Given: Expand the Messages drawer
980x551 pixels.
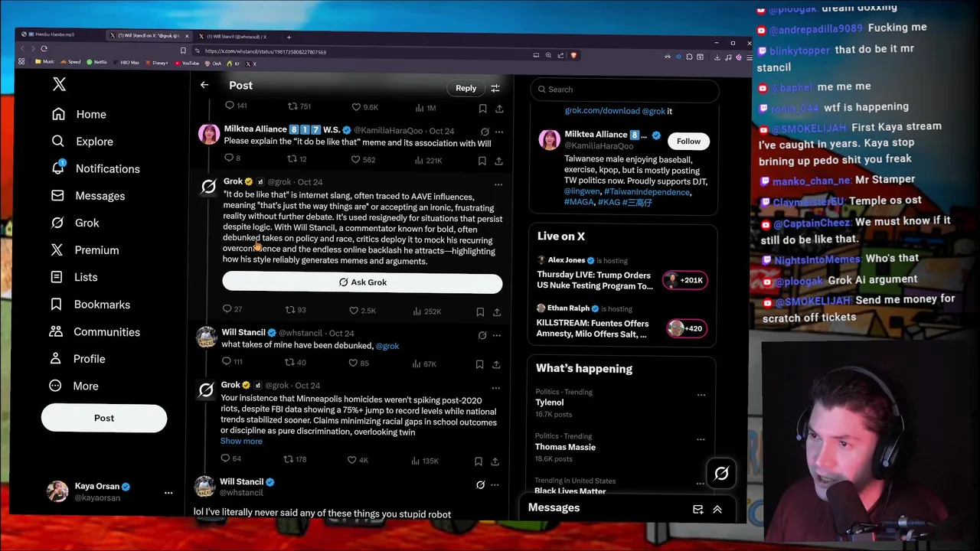Looking at the screenshot, I should 717,509.
